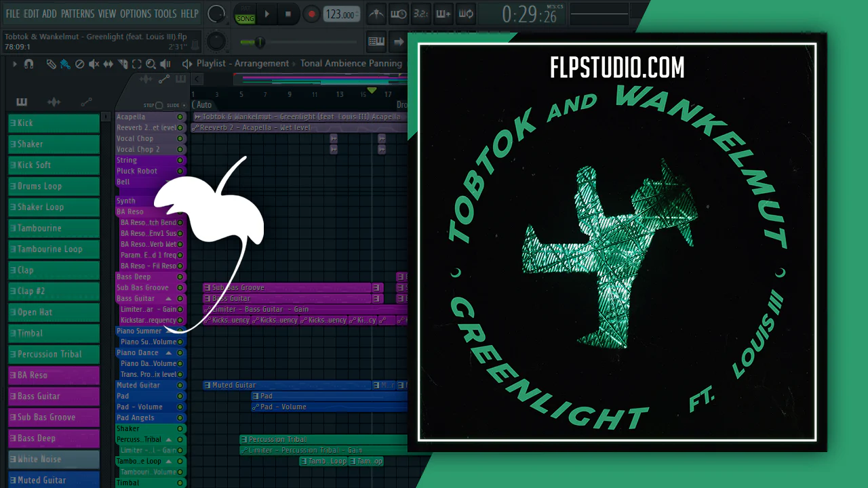Mute the Acapella track

[180, 117]
